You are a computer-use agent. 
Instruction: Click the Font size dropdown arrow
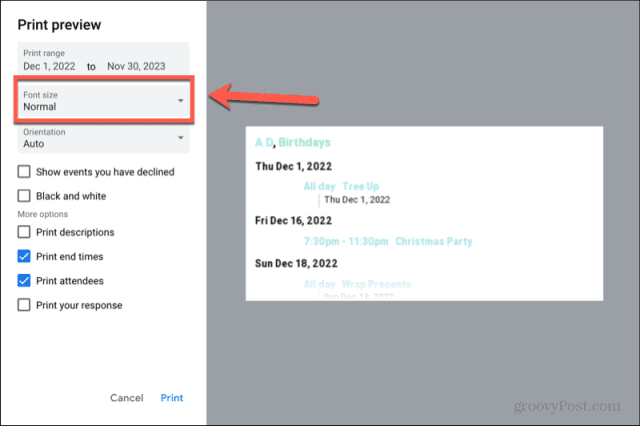click(180, 100)
